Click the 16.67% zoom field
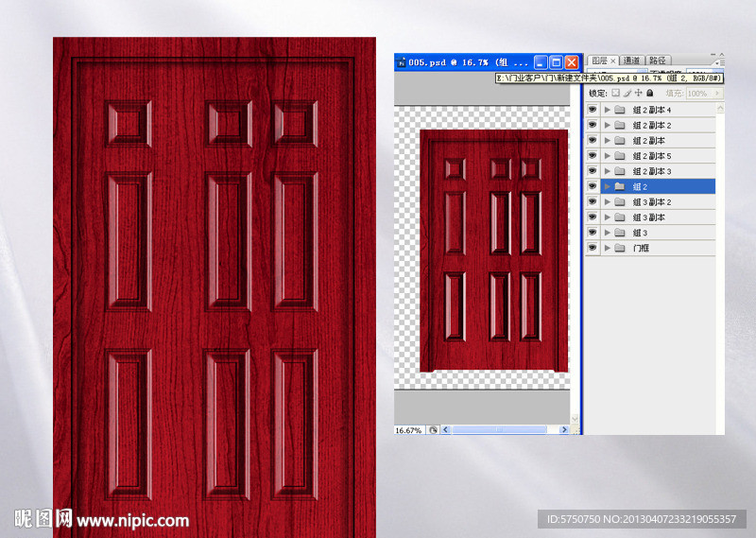756x538 pixels. pyautogui.click(x=408, y=430)
